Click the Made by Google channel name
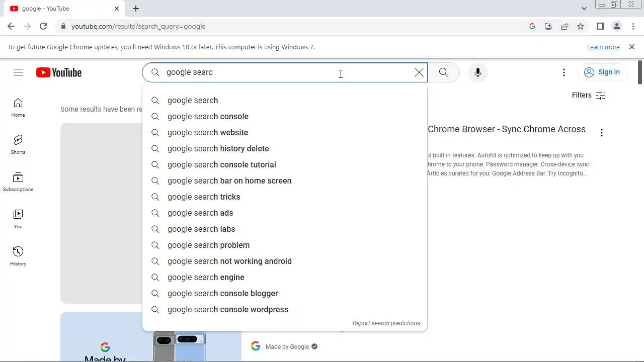This screenshot has width=644, height=362. tap(287, 347)
